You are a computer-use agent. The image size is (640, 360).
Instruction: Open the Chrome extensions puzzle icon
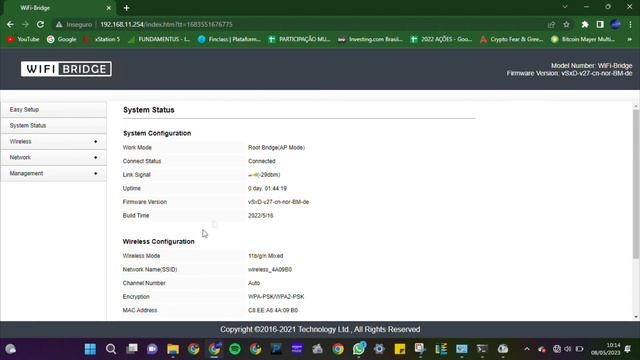click(585, 24)
